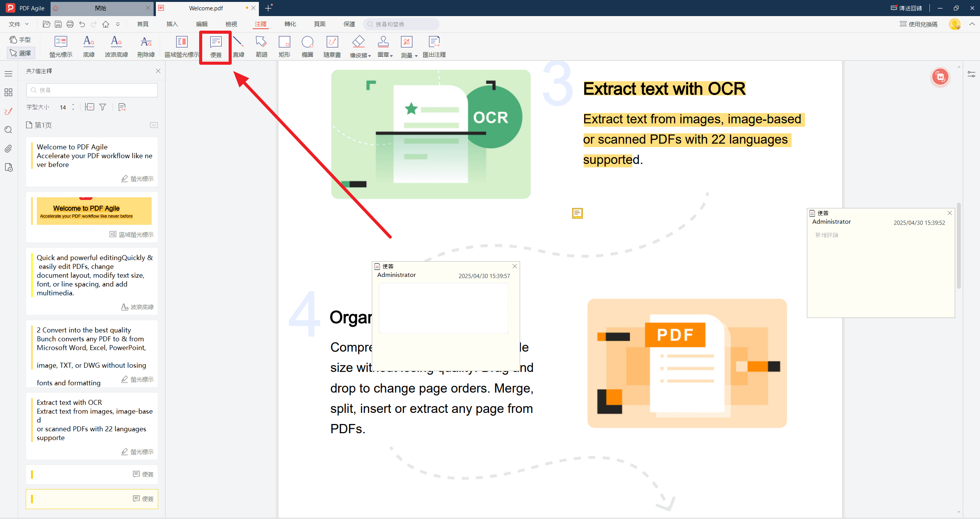Open the 文件 file menu dropdown
The image size is (980, 519).
coord(19,24)
